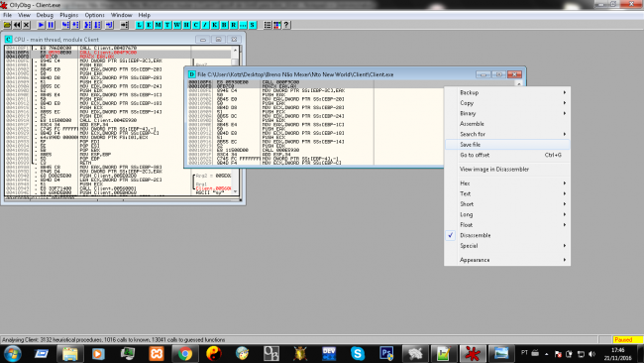
Task: Click the Trace over toolbar icon
Action: tap(97, 25)
